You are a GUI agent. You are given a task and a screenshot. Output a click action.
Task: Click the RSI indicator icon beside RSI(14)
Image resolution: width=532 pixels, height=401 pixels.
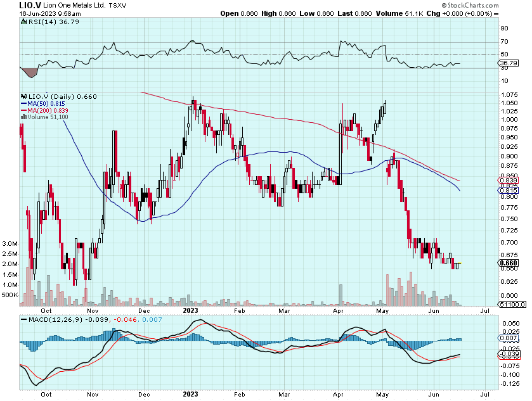coord(23,22)
